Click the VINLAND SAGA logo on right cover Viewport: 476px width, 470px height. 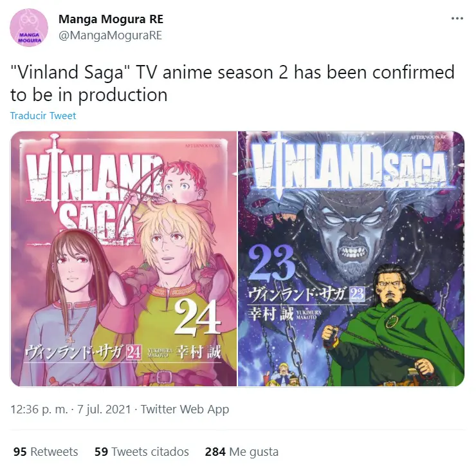click(x=351, y=165)
